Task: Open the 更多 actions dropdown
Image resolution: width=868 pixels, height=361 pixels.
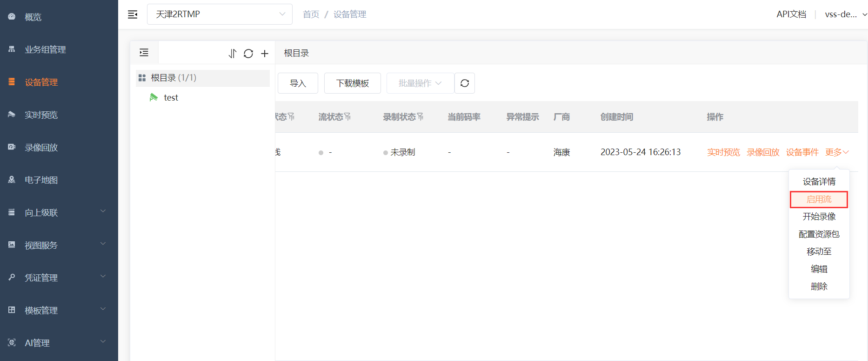Action: click(837, 152)
